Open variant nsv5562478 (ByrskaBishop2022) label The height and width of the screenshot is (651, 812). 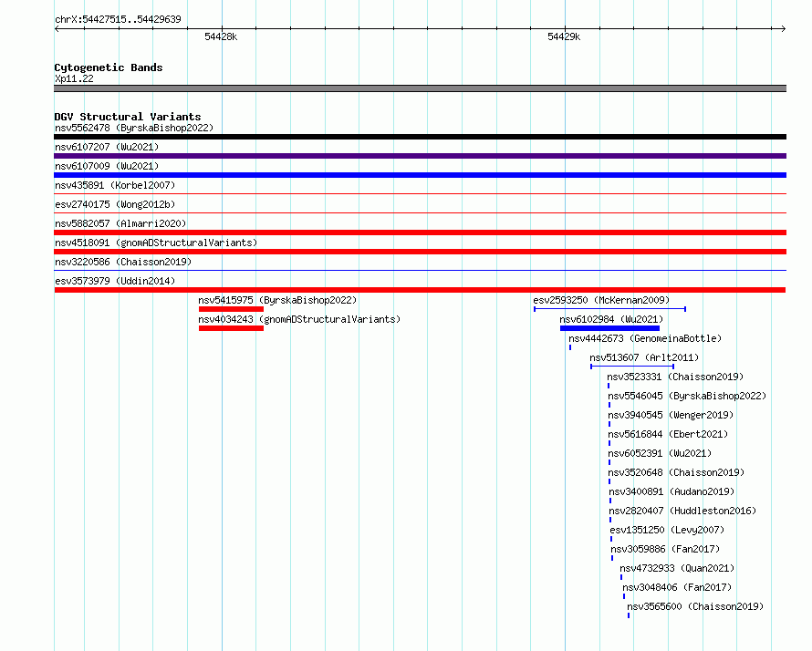[x=134, y=128]
